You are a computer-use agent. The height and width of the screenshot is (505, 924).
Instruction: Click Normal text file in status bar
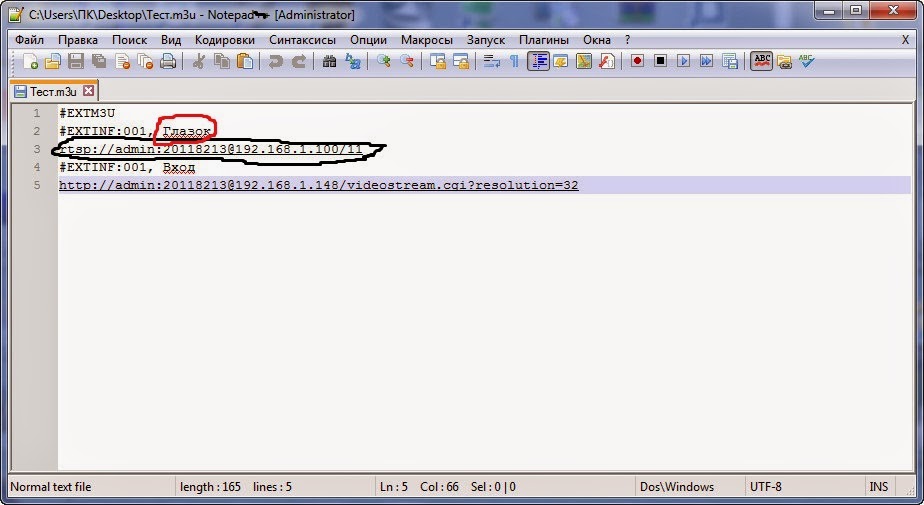click(51, 487)
